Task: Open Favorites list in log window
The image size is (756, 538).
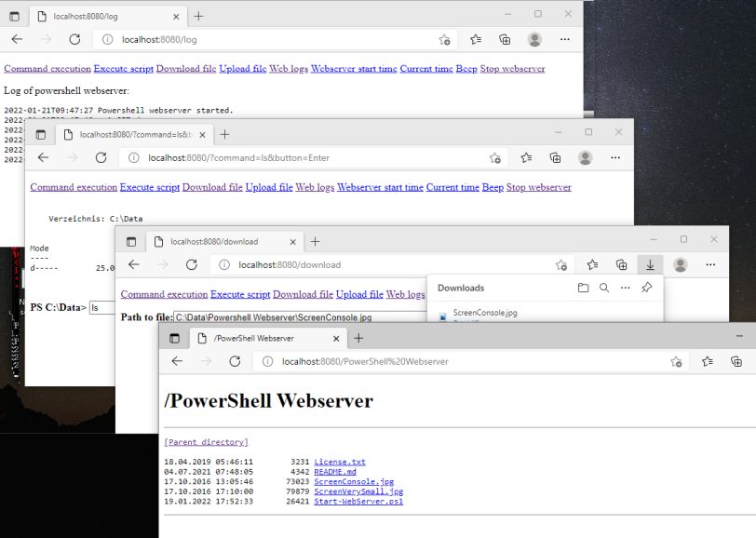Action: pos(476,39)
